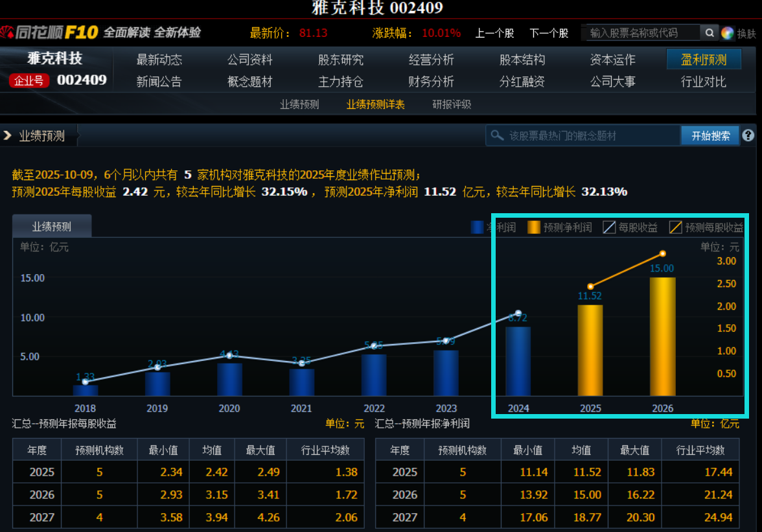Image resolution: width=762 pixels, height=532 pixels.
Task: Select the 业绩预测 chart tab
Action: pyautogui.click(x=52, y=226)
